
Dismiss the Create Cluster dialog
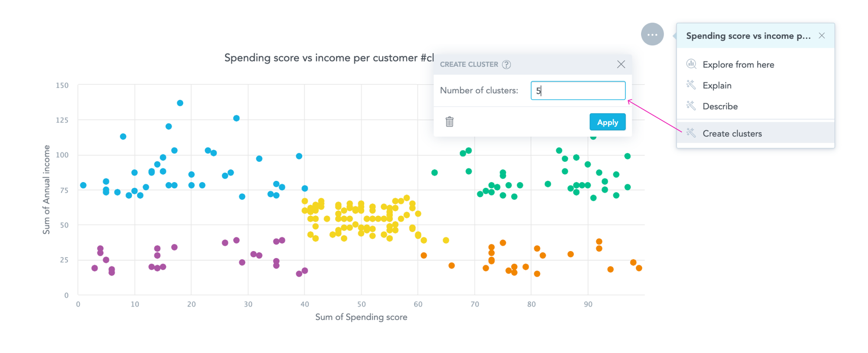point(621,64)
